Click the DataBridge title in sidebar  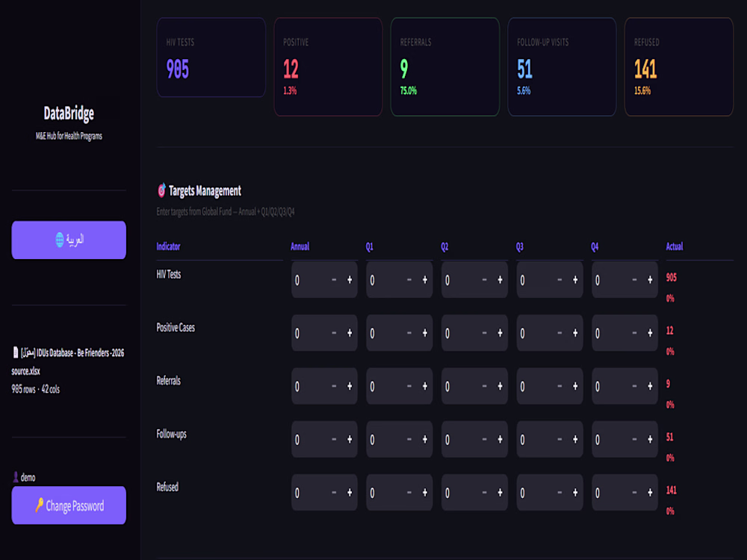tap(69, 113)
